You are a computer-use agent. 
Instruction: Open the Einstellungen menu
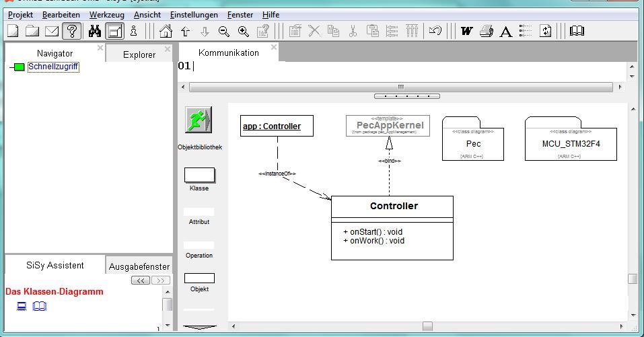tap(194, 15)
